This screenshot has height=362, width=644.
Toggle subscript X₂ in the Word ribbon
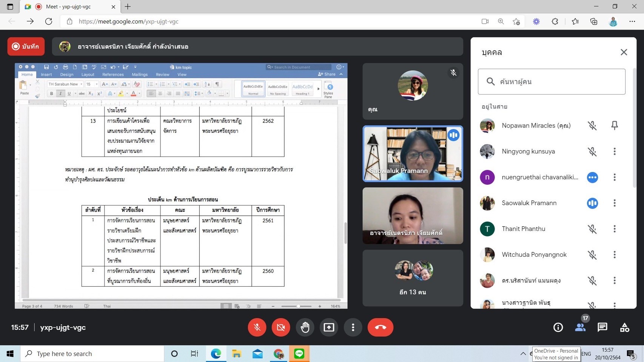91,94
